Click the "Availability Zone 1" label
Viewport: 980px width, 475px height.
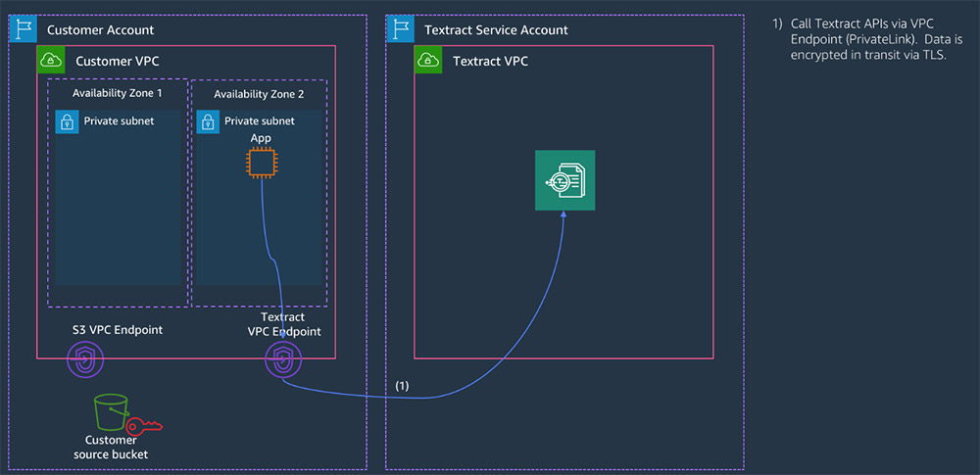[x=118, y=93]
